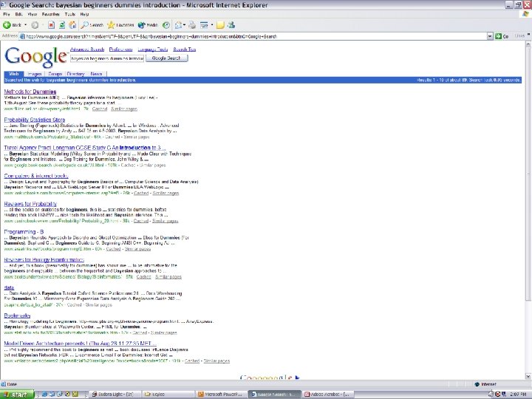The image size is (532, 399).
Task: Print the page with the printer icon
Action: [x=192, y=25]
